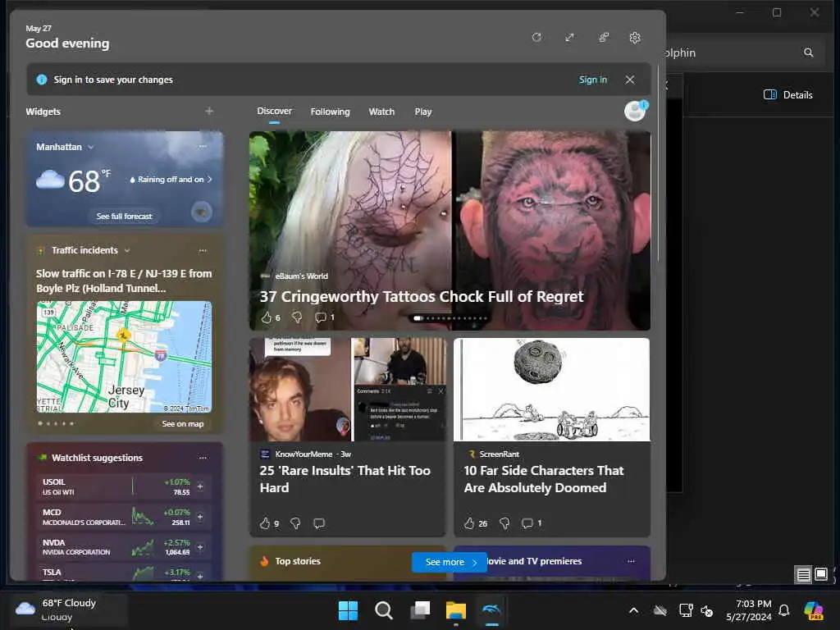Like the 25 Rare Insults story

(265, 523)
